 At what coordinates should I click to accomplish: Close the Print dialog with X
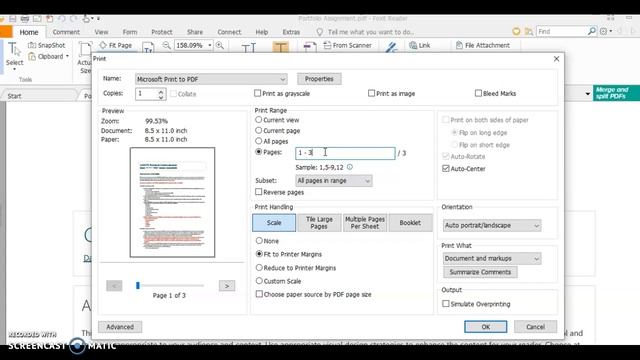[556, 59]
